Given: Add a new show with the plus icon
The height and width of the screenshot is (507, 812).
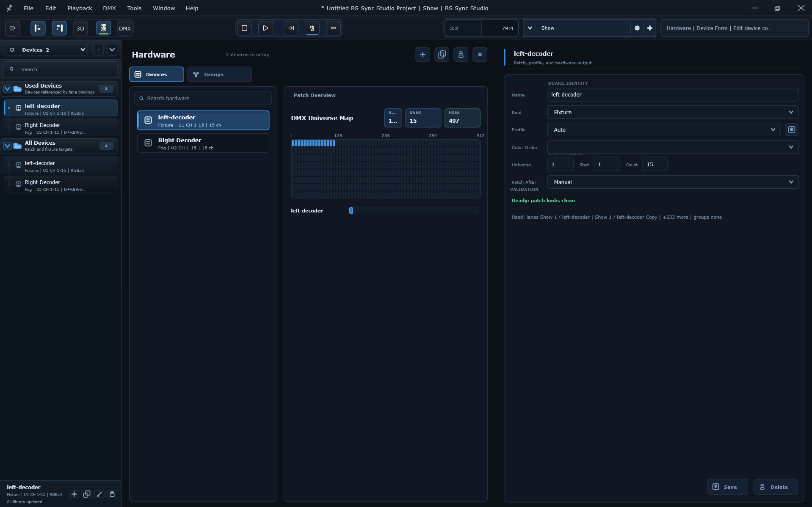Looking at the screenshot, I should tap(649, 28).
